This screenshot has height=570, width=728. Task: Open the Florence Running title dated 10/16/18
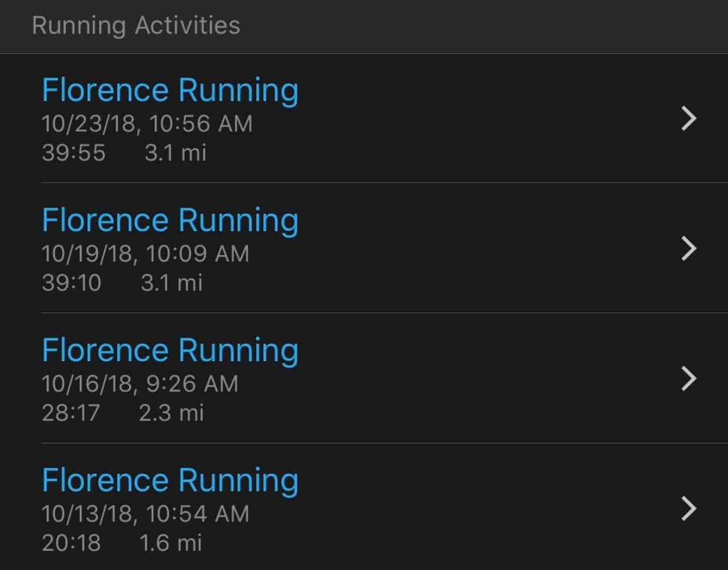pos(170,351)
